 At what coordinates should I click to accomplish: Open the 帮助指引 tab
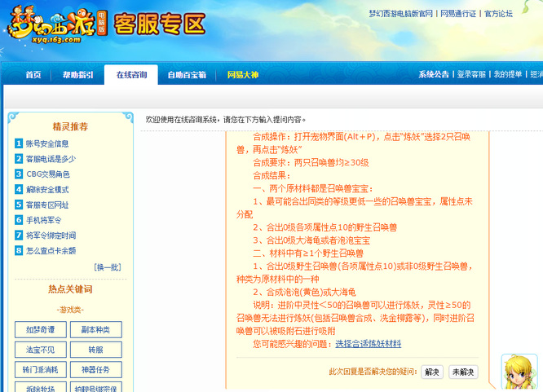click(78, 75)
